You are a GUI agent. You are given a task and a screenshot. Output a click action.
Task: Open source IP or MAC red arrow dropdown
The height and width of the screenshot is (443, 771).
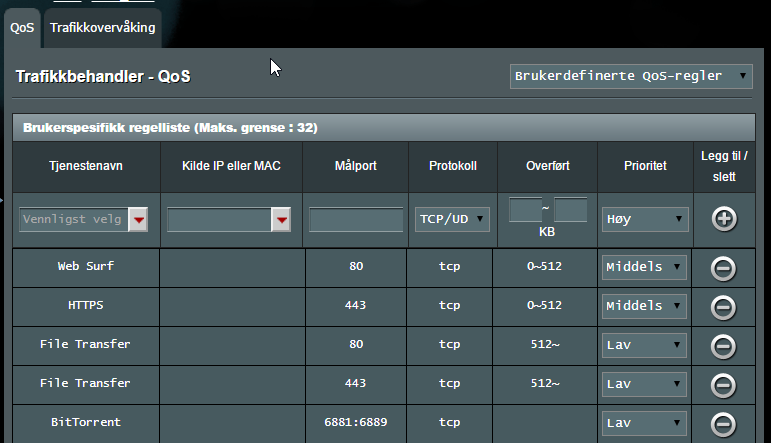point(281,219)
